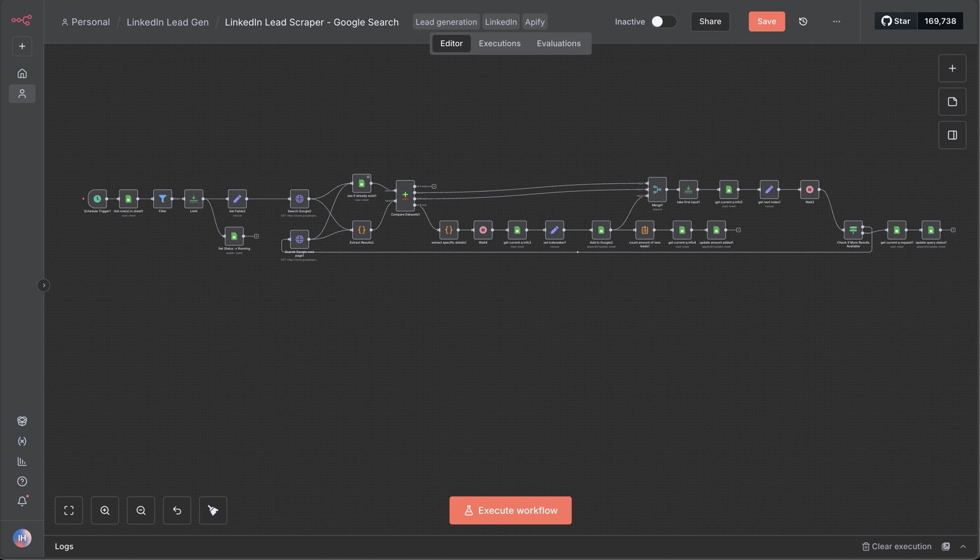980x560 pixels.
Task: Select 'count amount of new leads1' node
Action: pos(644,230)
